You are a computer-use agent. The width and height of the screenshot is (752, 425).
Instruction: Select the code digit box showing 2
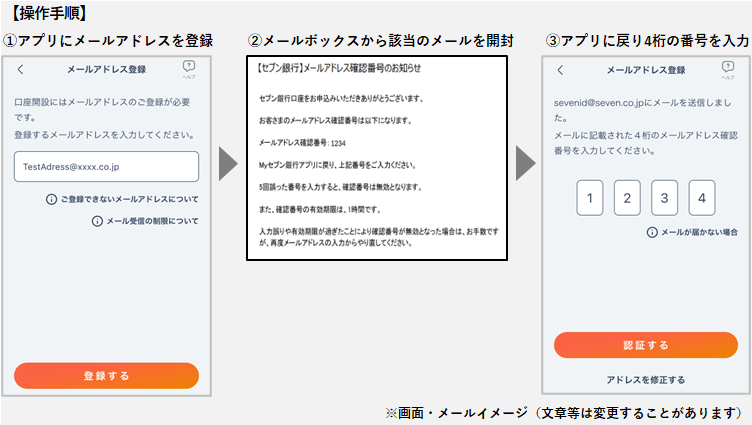627,198
